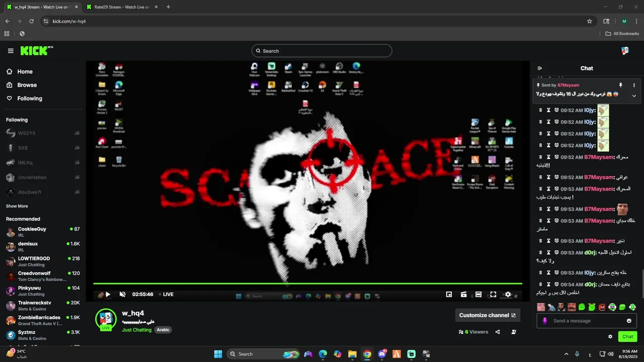Click the w_hq4 channel avatar
Image resolution: width=644 pixels, height=362 pixels.
(106, 319)
